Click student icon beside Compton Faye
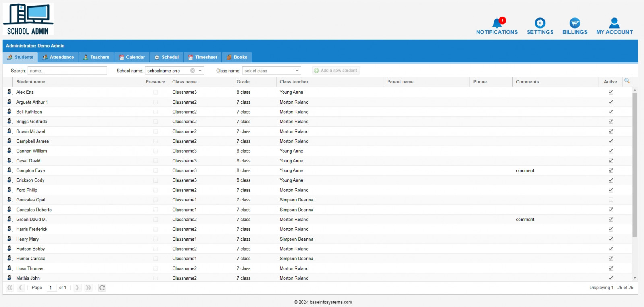 pos(9,170)
